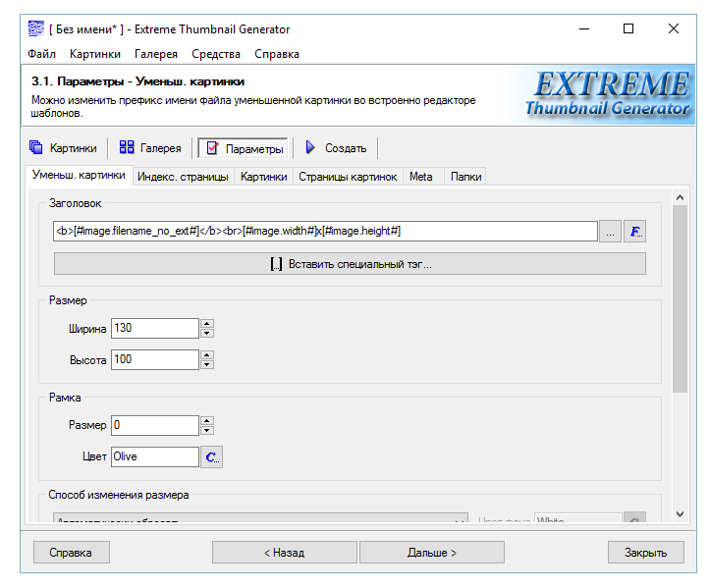
Task: Decrease Высота with the down spinner arrow
Action: click(x=207, y=365)
